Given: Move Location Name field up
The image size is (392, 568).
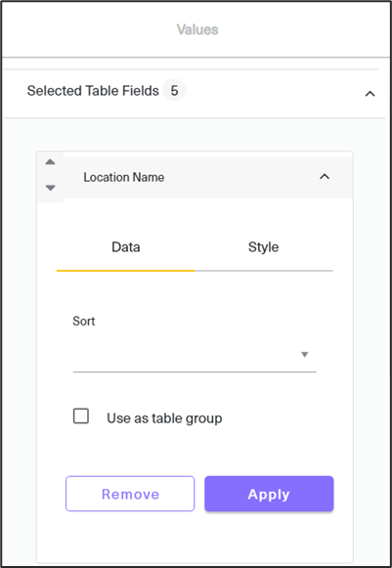Looking at the screenshot, I should (x=51, y=162).
